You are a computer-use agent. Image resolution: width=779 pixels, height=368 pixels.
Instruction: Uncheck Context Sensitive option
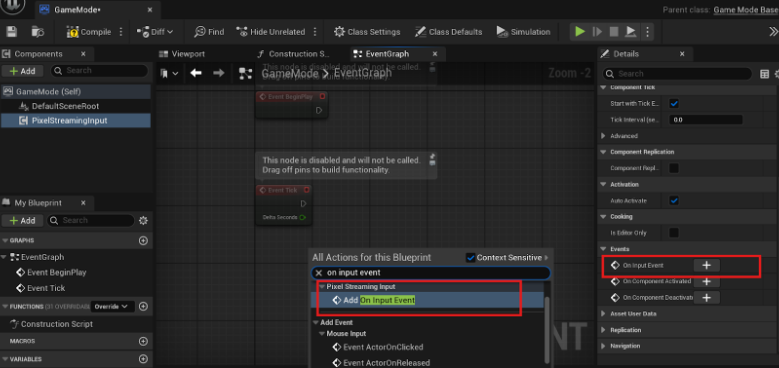click(471, 258)
